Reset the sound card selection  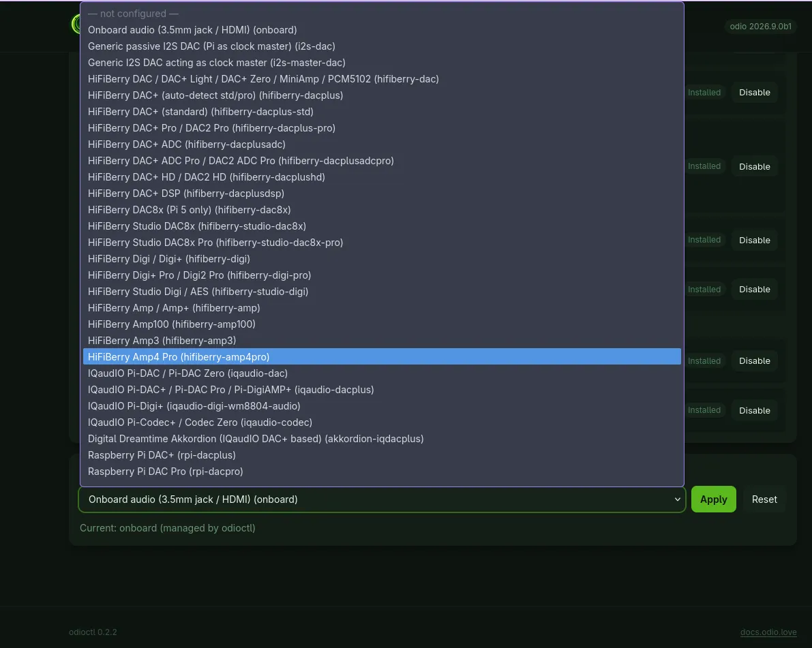[x=764, y=499]
